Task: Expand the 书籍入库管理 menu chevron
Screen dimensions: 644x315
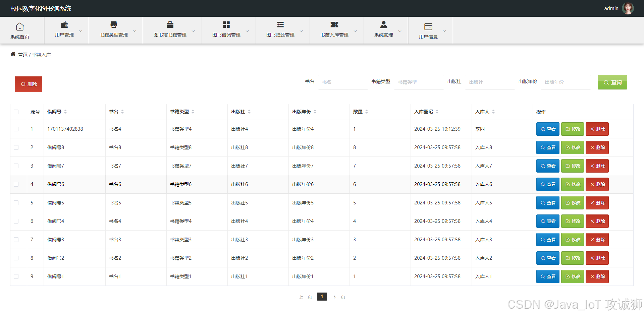Action: pyautogui.click(x=355, y=31)
